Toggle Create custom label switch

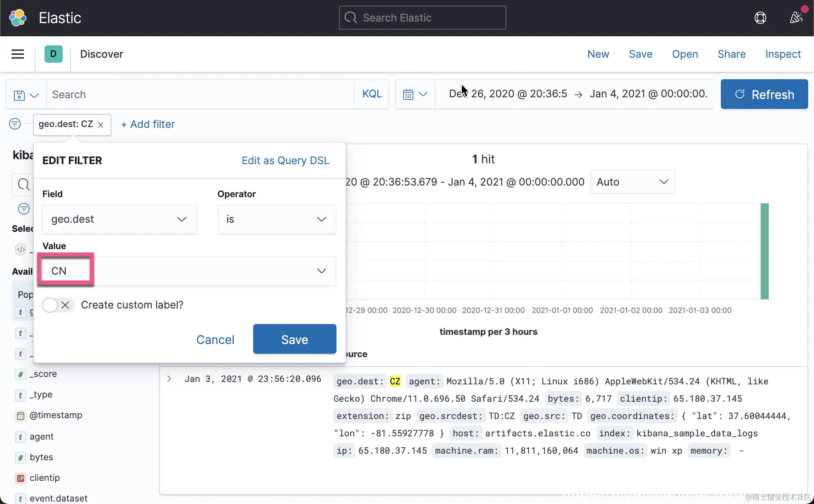pos(58,305)
